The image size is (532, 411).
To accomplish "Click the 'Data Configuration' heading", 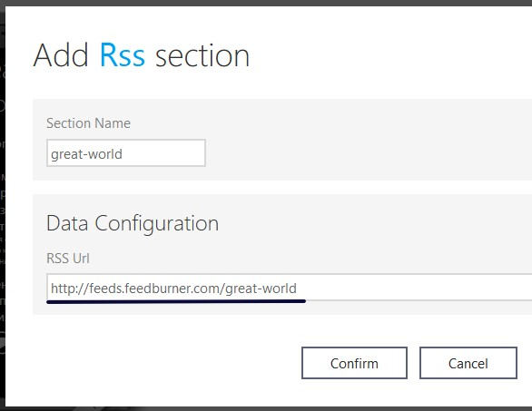I will 133,223.
